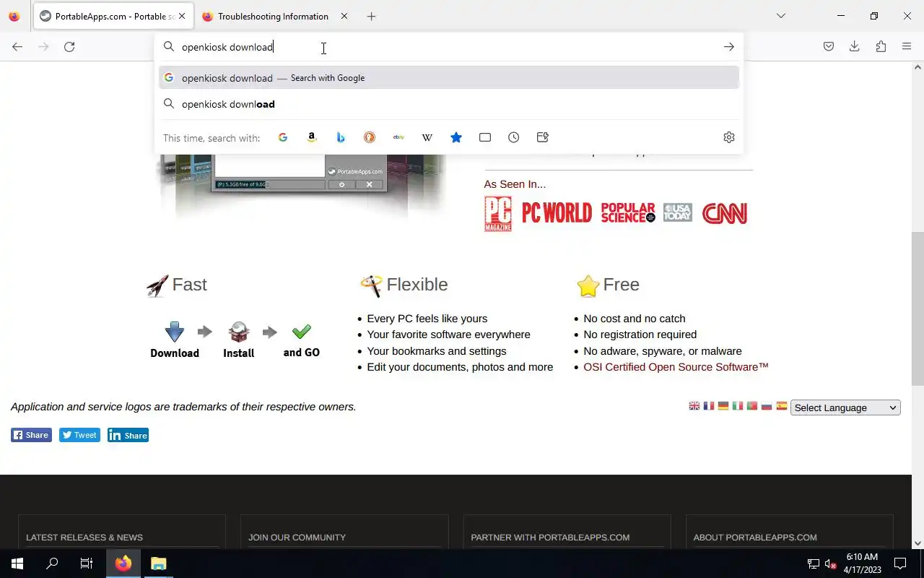Open the Windows Start menu
924x578 pixels.
[x=17, y=564]
